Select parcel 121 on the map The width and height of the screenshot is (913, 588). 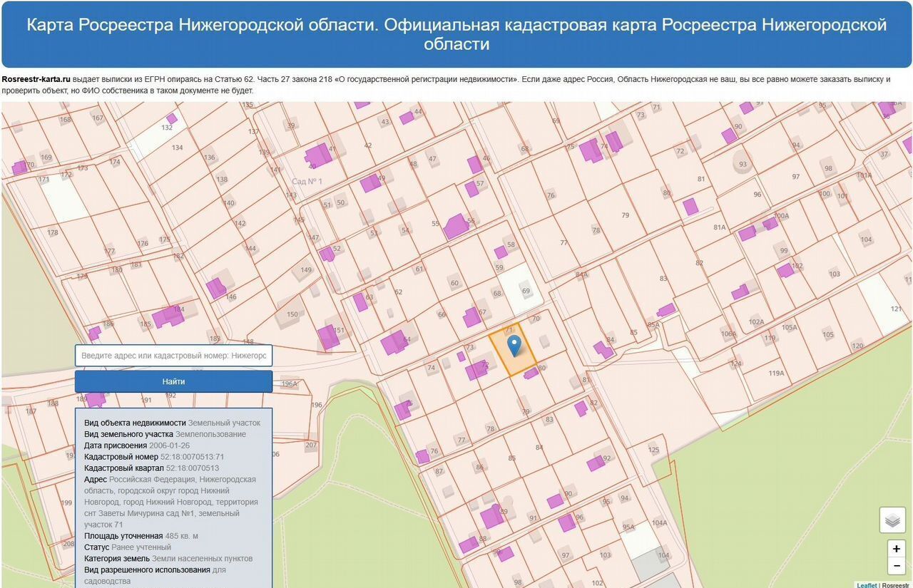896,309
